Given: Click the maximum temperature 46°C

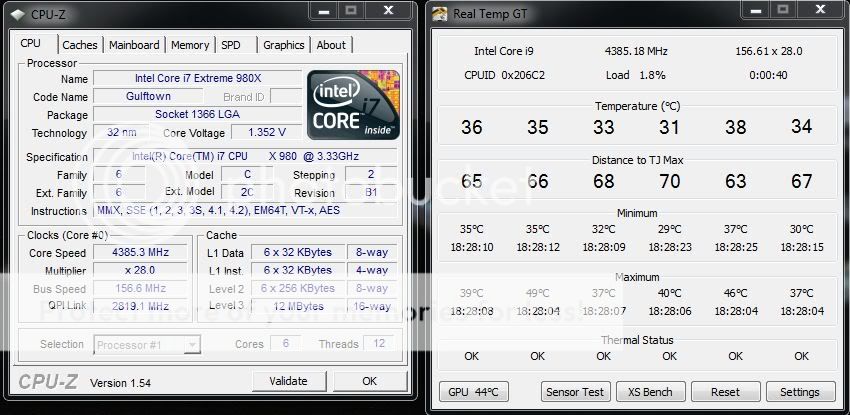Looking at the screenshot, I should [736, 293].
